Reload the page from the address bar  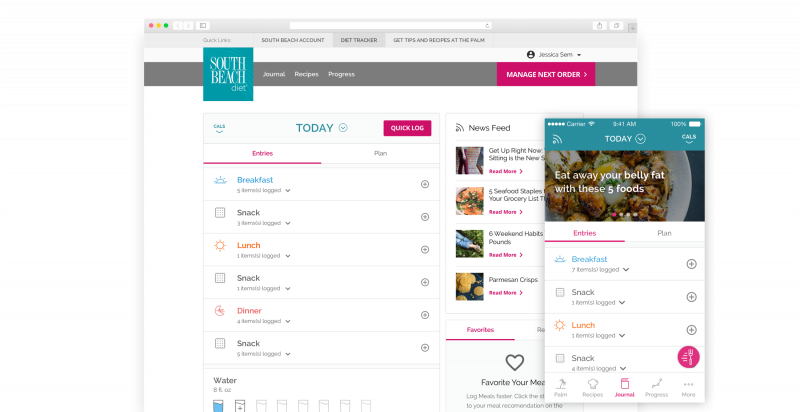point(487,25)
